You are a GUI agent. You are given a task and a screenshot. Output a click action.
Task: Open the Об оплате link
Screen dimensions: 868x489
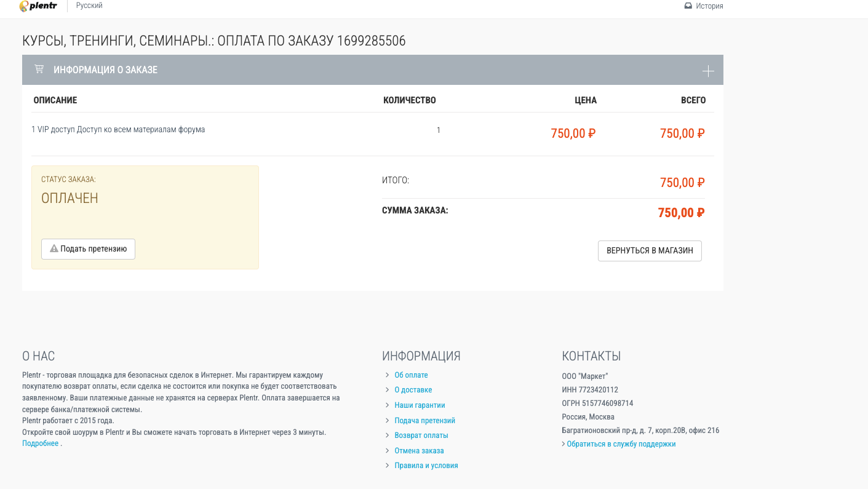tap(411, 375)
